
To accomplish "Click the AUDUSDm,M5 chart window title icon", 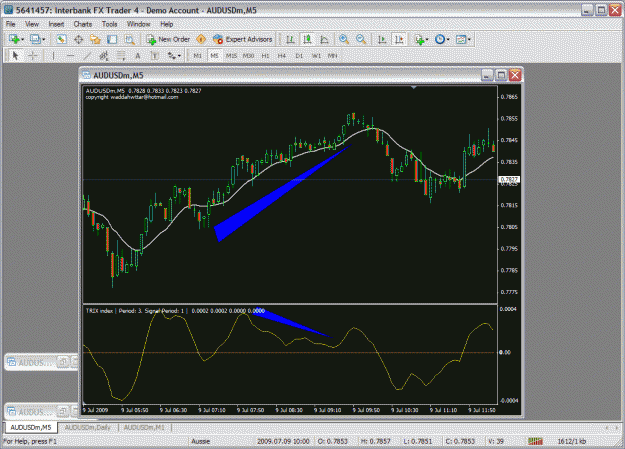I will pyautogui.click(x=86, y=75).
